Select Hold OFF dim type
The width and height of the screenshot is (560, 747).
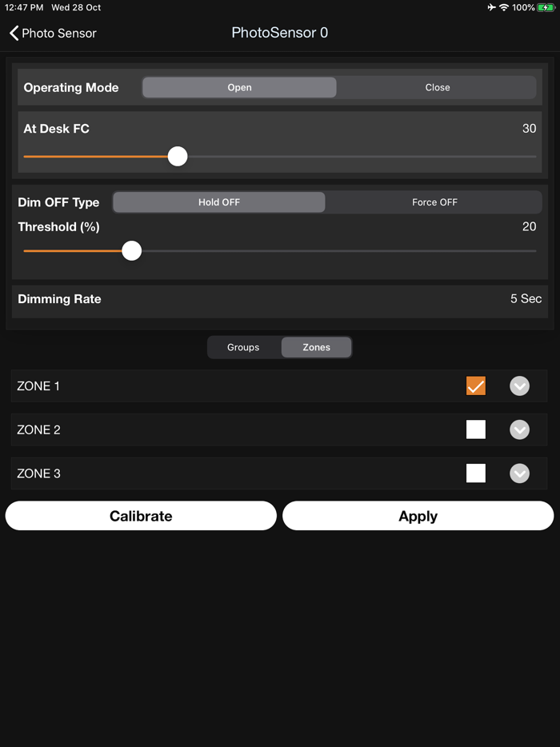[219, 202]
